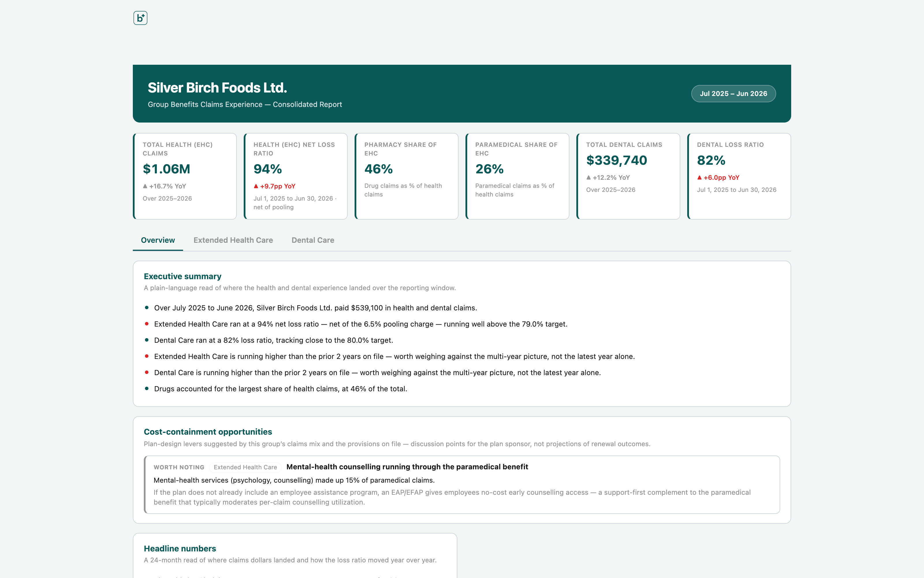Select the Total Health (EHC) Claims card
The height and width of the screenshot is (578, 924).
pyautogui.click(x=185, y=176)
